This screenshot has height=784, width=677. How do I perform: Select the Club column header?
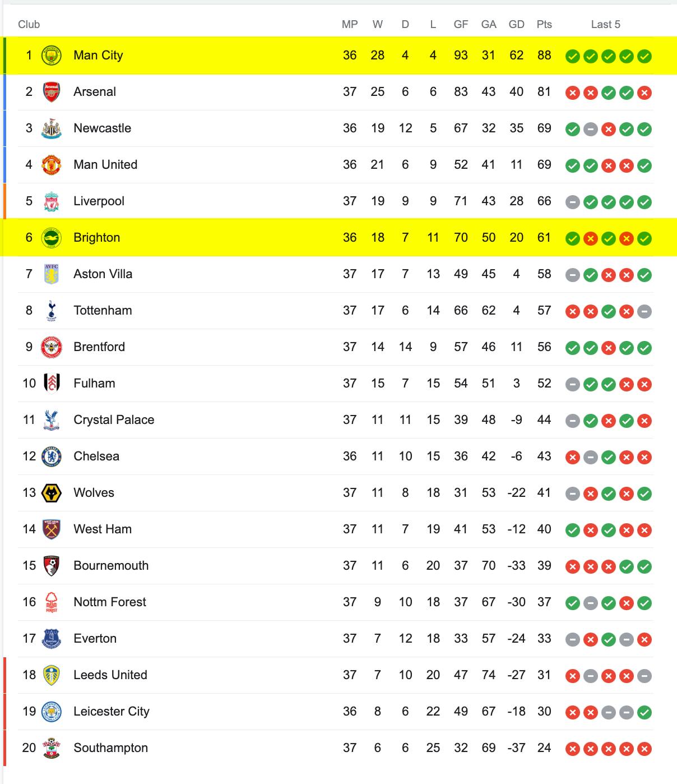tap(29, 25)
